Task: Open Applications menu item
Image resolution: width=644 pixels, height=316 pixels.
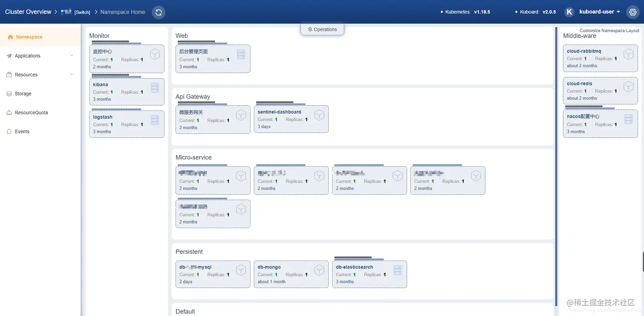Action: point(40,56)
